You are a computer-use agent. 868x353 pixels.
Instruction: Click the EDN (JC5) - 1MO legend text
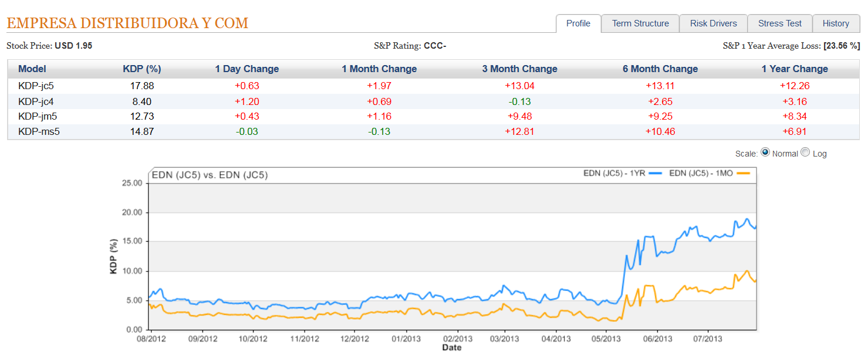(x=702, y=173)
